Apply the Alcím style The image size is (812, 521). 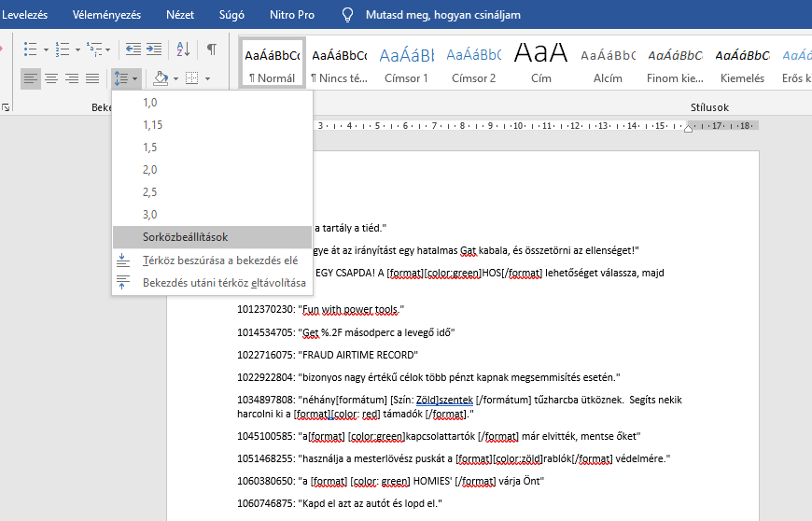[608, 63]
